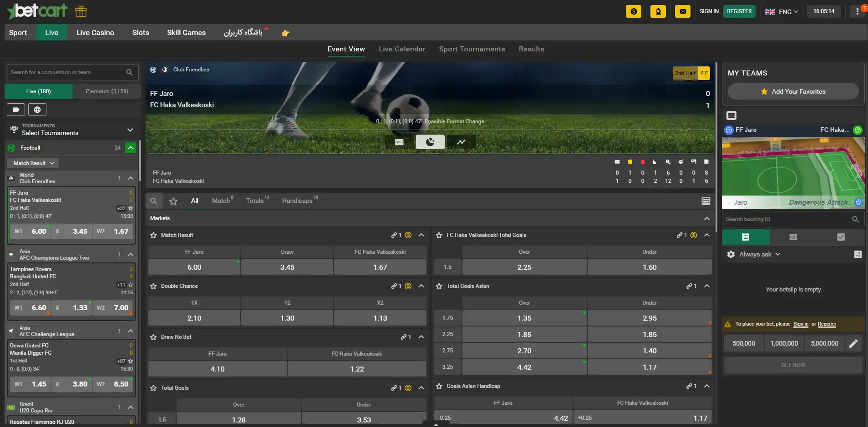Screen dimensions: 868x427
Task: Expand the Select Tournaments chevron
Action: (130, 130)
